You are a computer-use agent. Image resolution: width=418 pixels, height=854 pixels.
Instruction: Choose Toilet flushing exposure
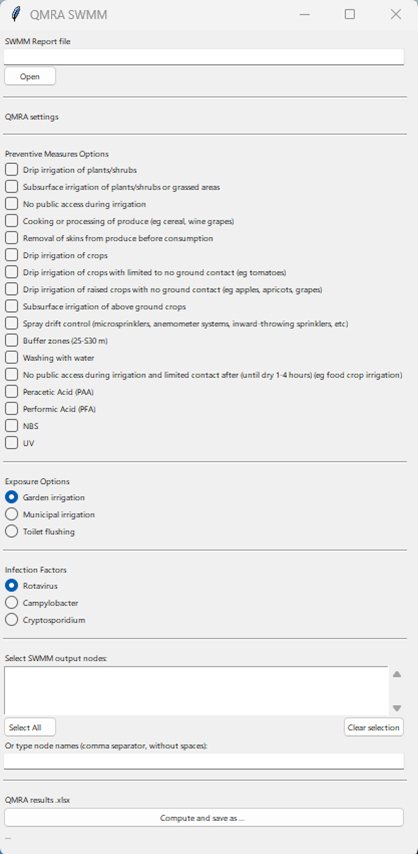(x=11, y=531)
